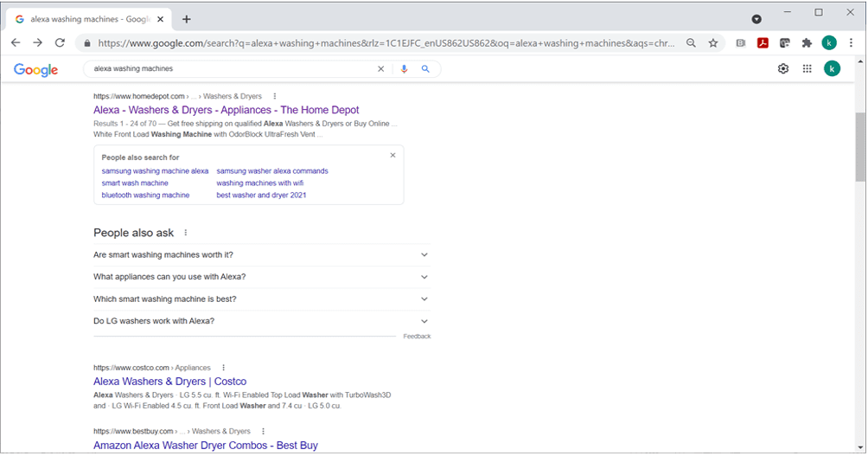Open Google apps grid

click(x=807, y=69)
